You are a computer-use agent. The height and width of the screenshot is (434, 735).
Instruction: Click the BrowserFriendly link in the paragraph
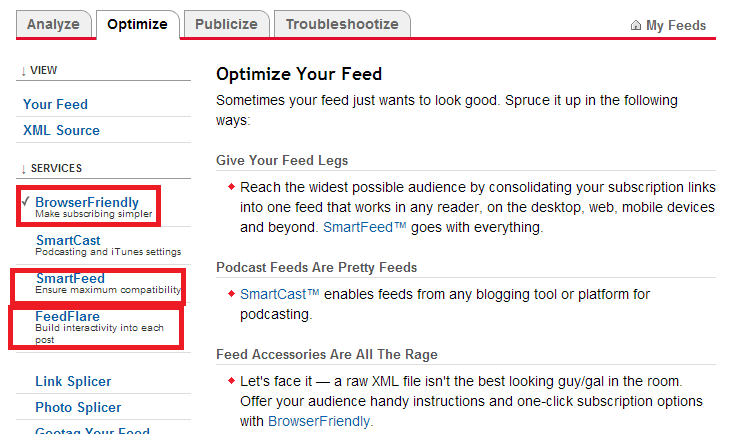(319, 421)
